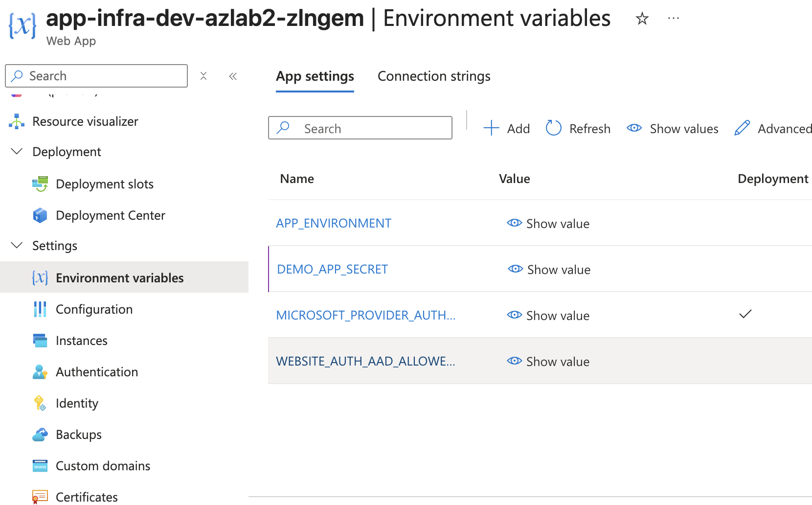The height and width of the screenshot is (505, 812).
Task: Click the Identity key icon
Action: 40,403
